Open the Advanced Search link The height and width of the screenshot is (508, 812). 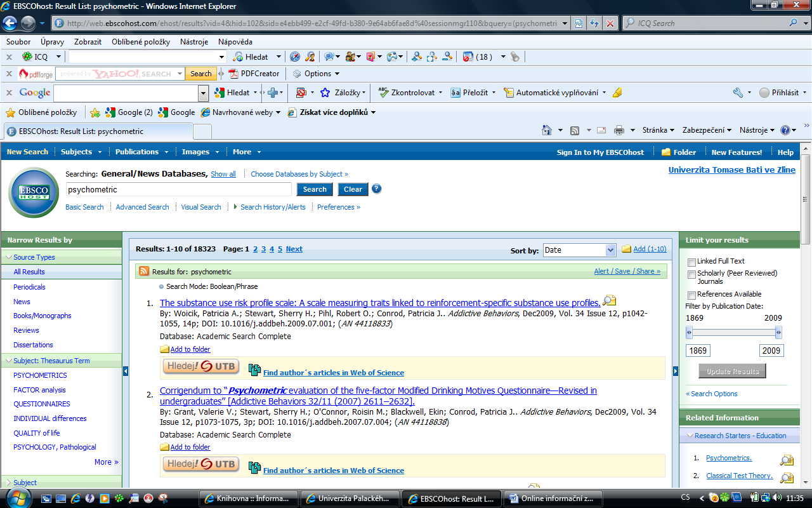coord(142,207)
